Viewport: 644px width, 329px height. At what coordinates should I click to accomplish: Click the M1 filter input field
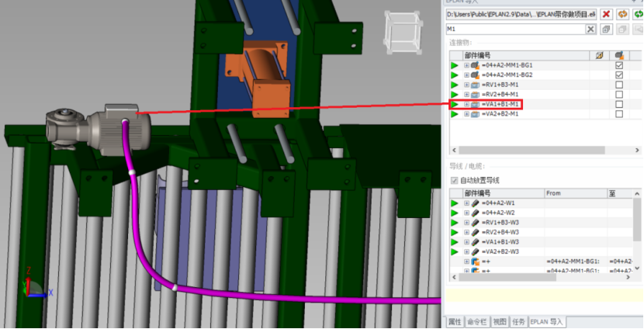tap(515, 29)
